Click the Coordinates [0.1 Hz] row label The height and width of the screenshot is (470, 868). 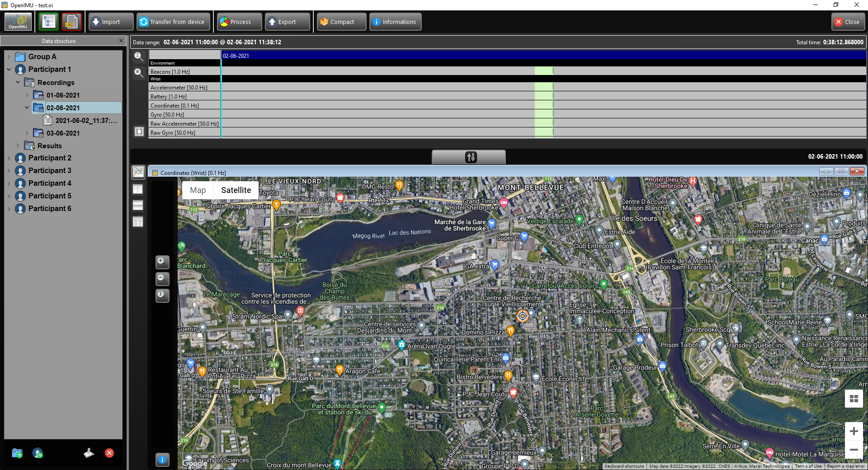coord(175,105)
